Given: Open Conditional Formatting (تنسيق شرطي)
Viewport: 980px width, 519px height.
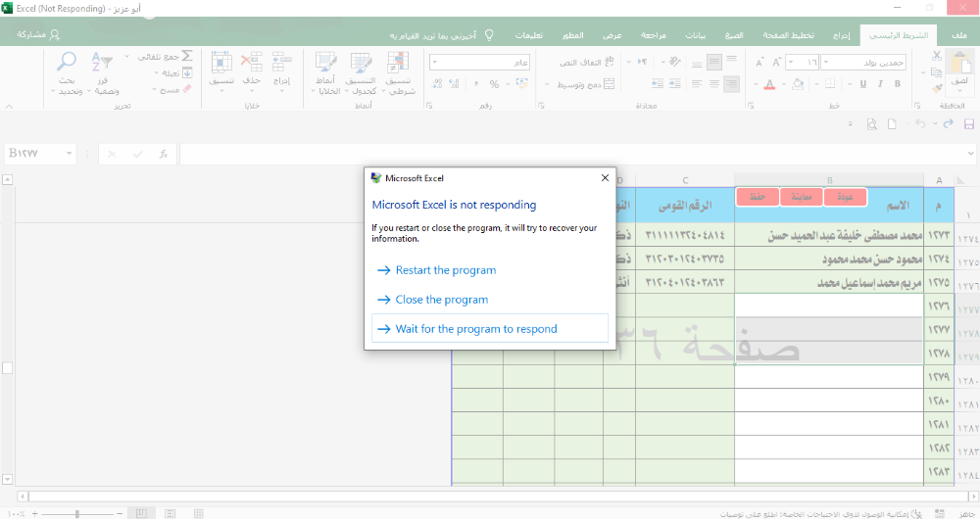Looking at the screenshot, I should click(398, 73).
